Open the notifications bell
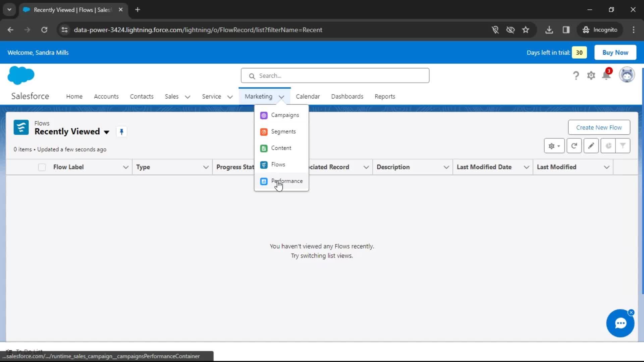 606,74
